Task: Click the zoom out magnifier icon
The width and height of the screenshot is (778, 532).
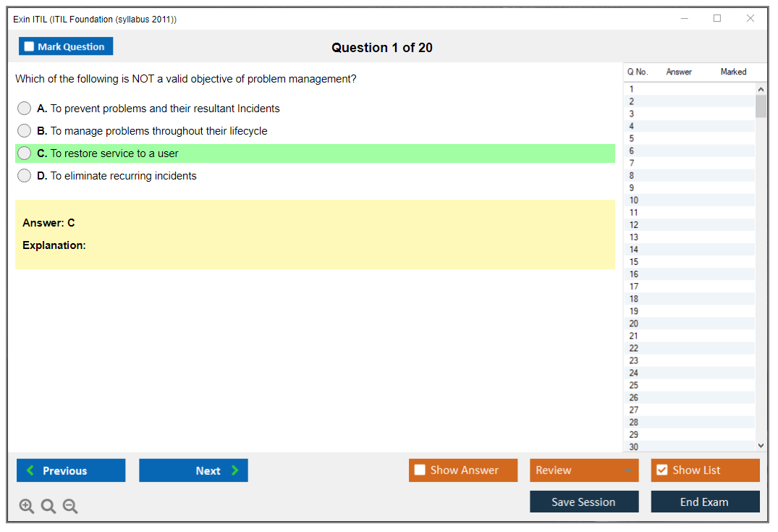Action: (x=70, y=506)
